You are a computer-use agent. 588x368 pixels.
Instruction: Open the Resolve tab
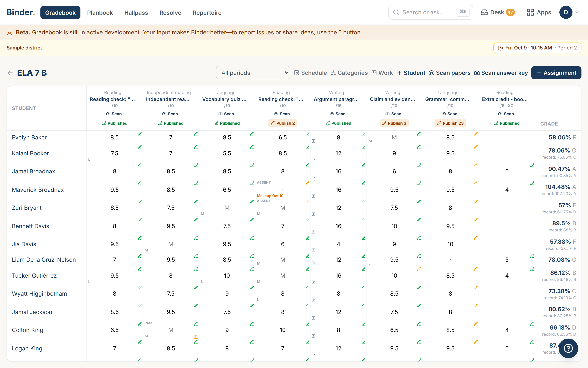pyautogui.click(x=170, y=12)
